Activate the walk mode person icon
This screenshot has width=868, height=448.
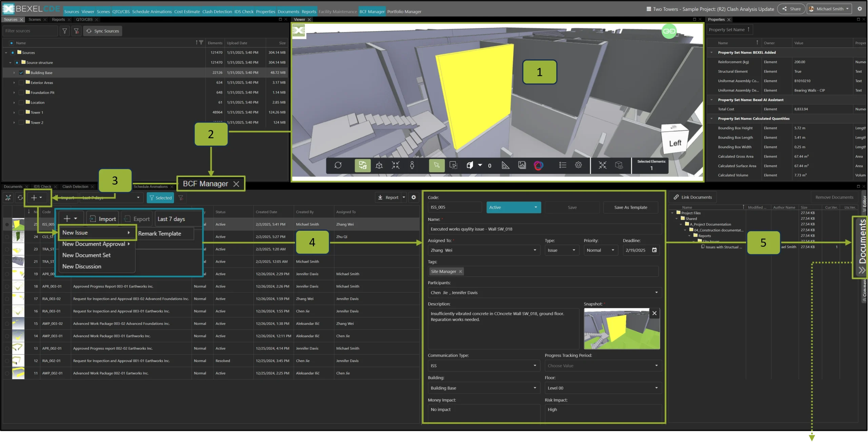point(412,165)
